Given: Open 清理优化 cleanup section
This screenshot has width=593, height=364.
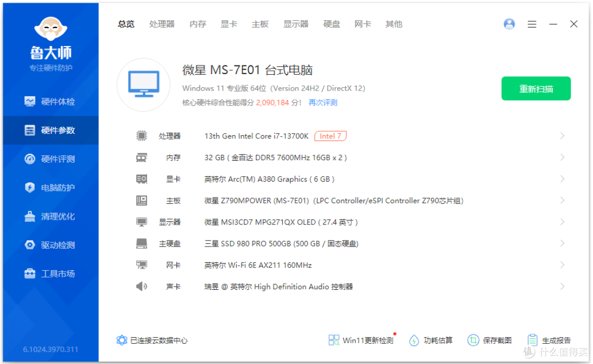Looking at the screenshot, I should pyautogui.click(x=51, y=216).
